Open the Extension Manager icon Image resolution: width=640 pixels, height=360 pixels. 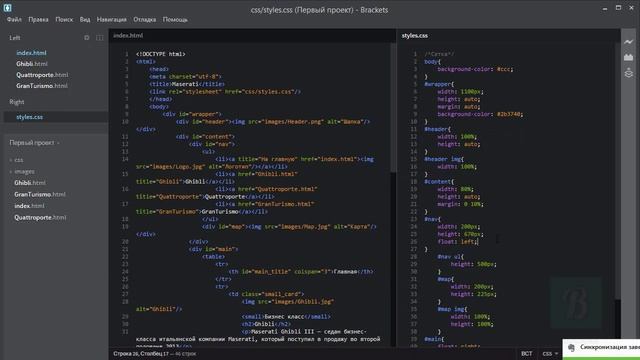(628, 57)
